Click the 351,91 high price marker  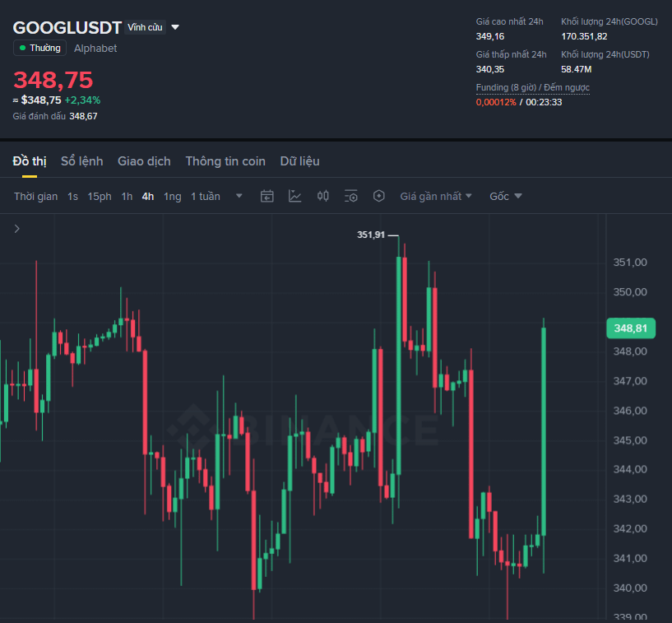371,235
